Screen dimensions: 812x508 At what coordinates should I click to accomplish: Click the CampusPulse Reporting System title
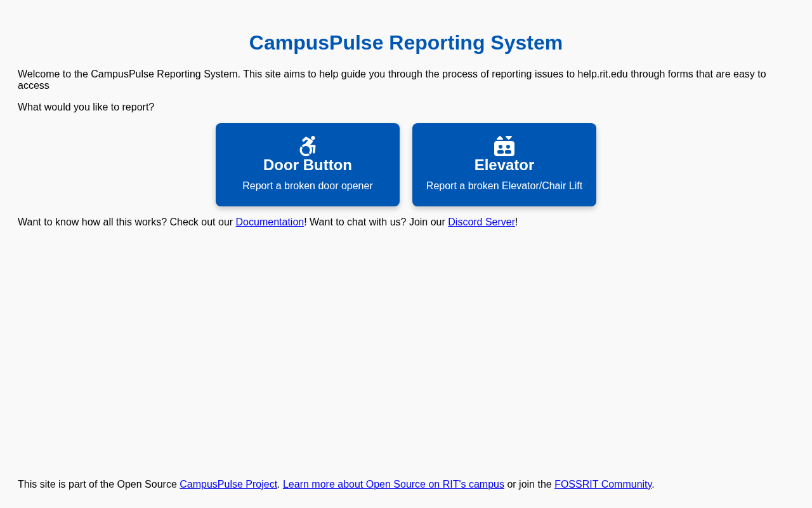[x=406, y=43]
